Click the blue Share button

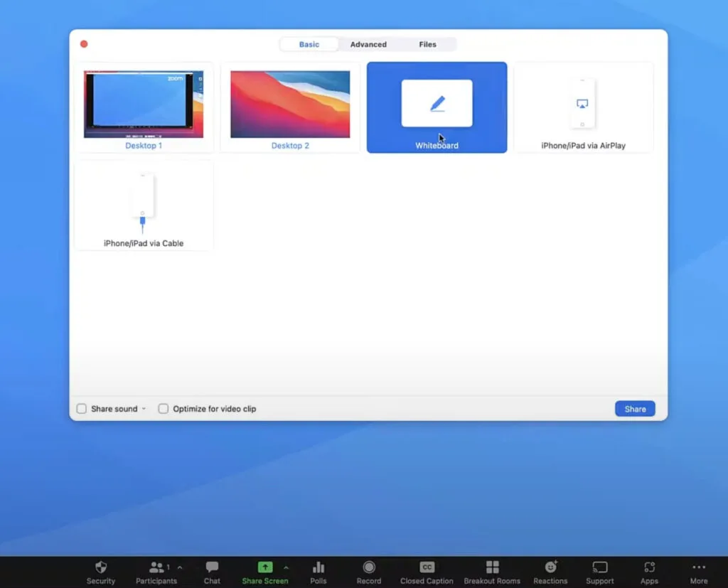pyautogui.click(x=635, y=409)
